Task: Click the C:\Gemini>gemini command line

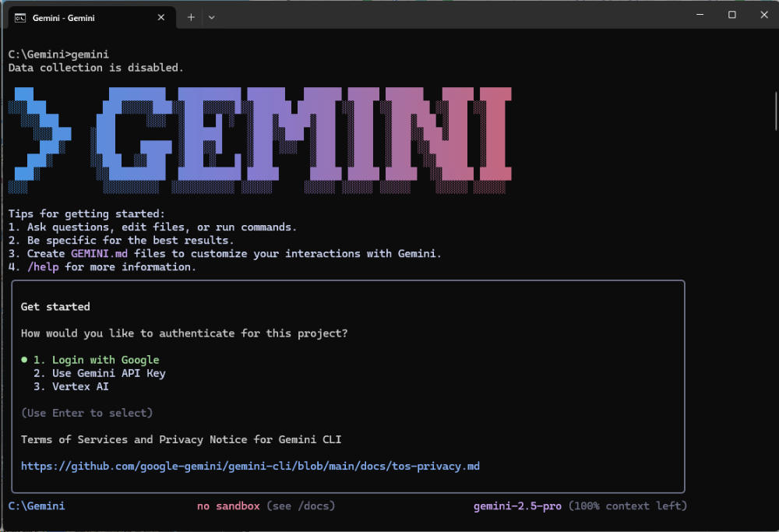Action: pyautogui.click(x=58, y=55)
